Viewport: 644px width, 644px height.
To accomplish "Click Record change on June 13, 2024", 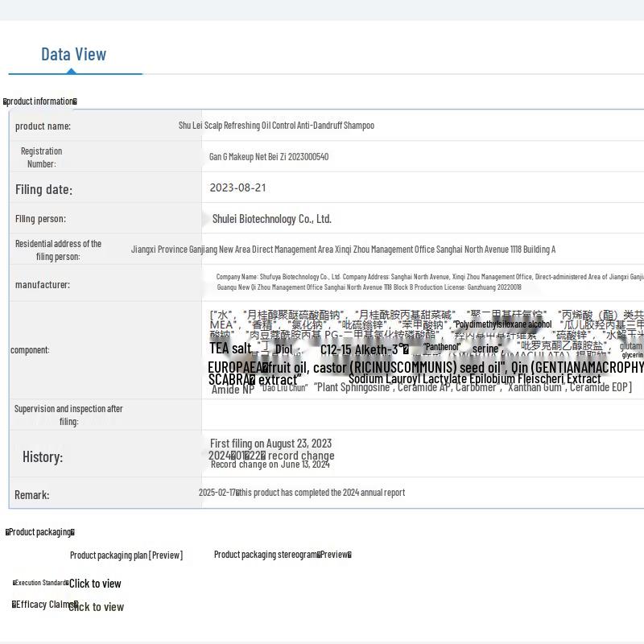I will coord(270,464).
